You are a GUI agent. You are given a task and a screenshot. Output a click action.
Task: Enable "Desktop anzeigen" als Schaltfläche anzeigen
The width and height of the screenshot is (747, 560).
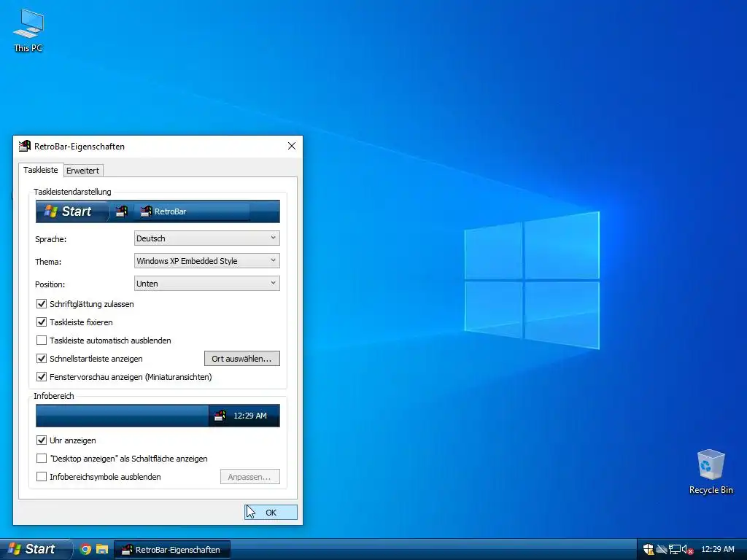point(42,458)
